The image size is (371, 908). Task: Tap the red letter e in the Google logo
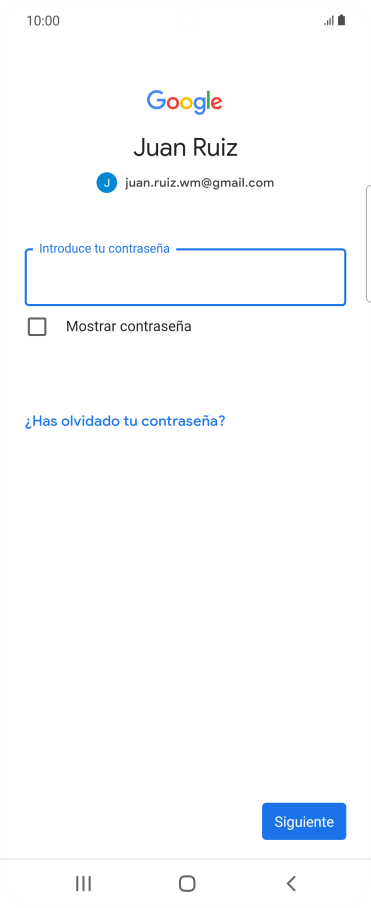pos(215,103)
